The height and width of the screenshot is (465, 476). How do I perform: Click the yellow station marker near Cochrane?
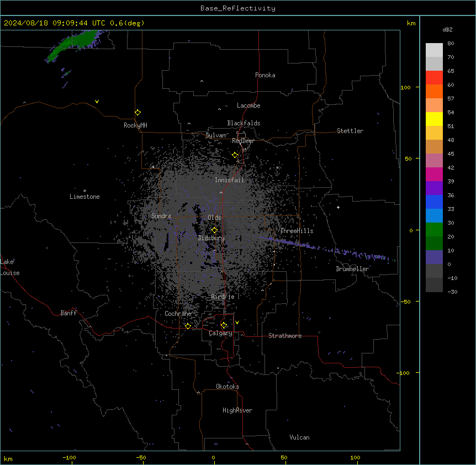coord(188,326)
